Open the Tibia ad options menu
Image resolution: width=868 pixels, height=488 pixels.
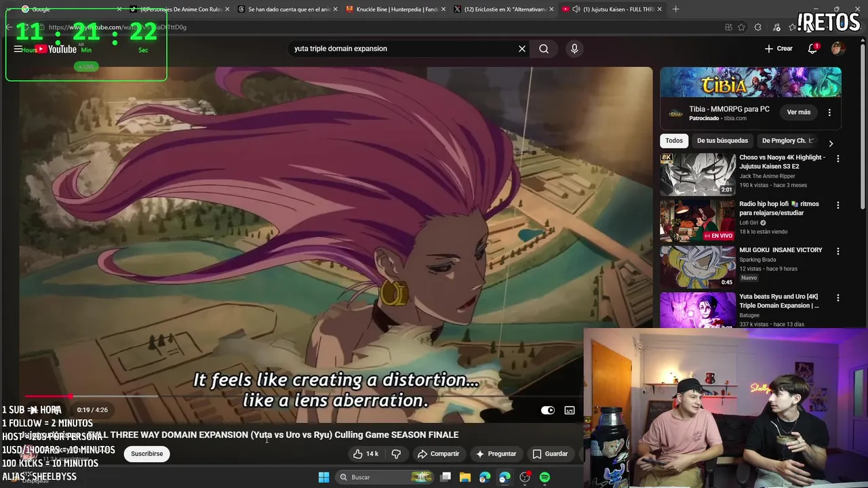click(x=829, y=113)
